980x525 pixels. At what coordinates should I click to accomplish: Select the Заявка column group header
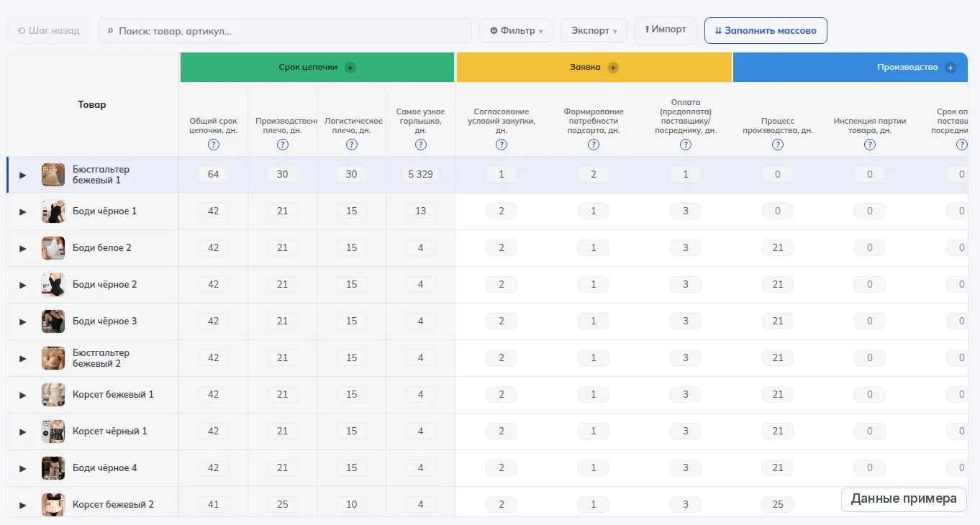(594, 68)
